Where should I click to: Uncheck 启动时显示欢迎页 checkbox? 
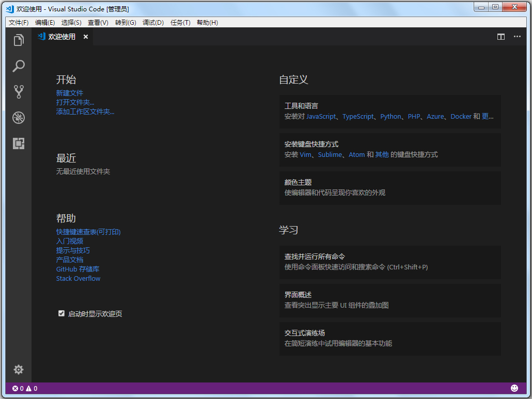[61, 313]
